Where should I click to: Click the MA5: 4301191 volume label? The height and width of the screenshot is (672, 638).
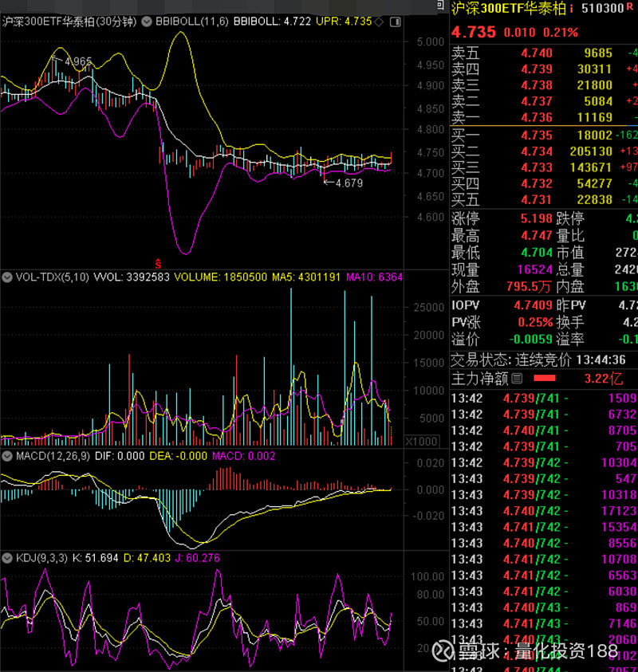[306, 277]
